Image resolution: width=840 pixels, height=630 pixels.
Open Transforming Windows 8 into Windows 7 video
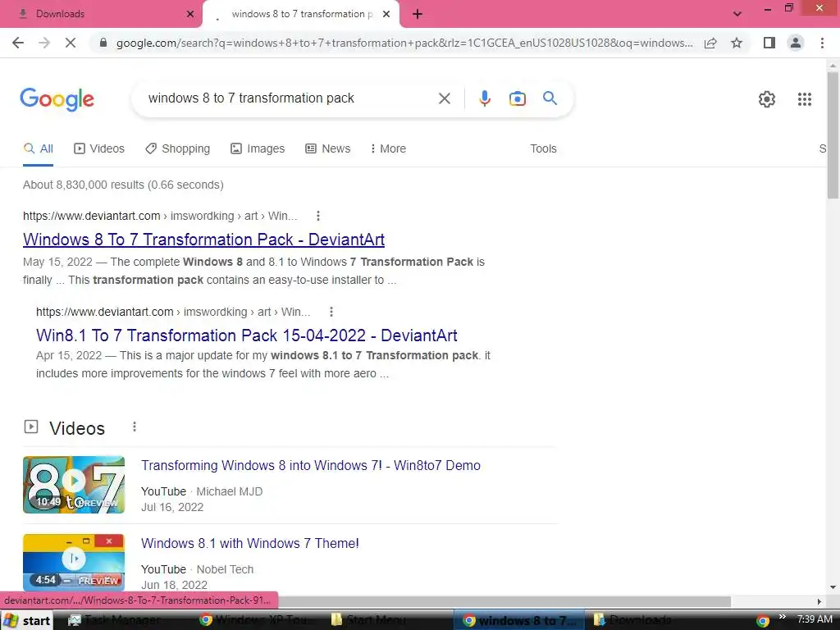[x=311, y=466]
